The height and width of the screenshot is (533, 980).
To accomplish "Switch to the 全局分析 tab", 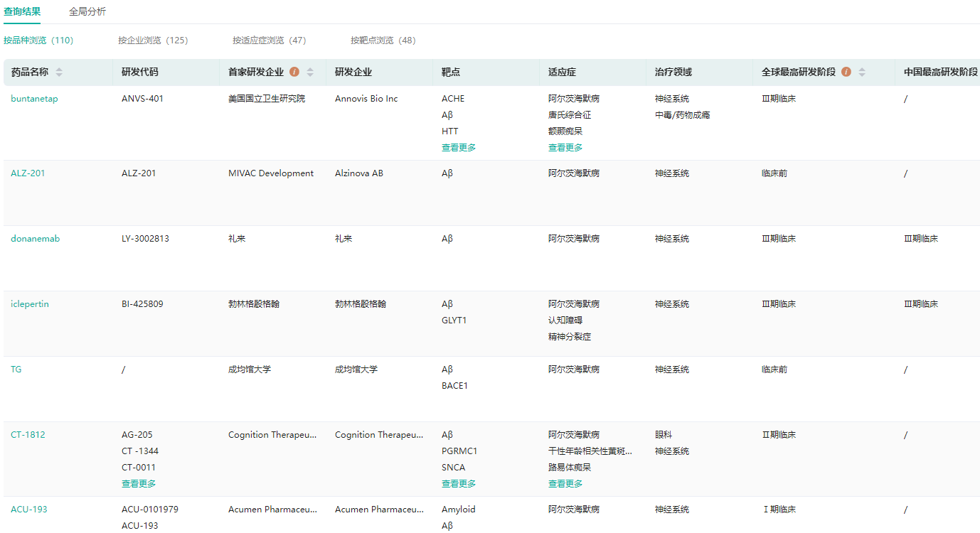I will click(87, 12).
